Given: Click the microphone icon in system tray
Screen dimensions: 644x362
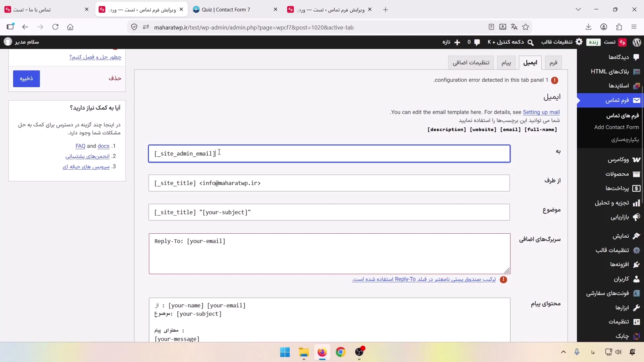Looking at the screenshot, I should pos(577,352).
